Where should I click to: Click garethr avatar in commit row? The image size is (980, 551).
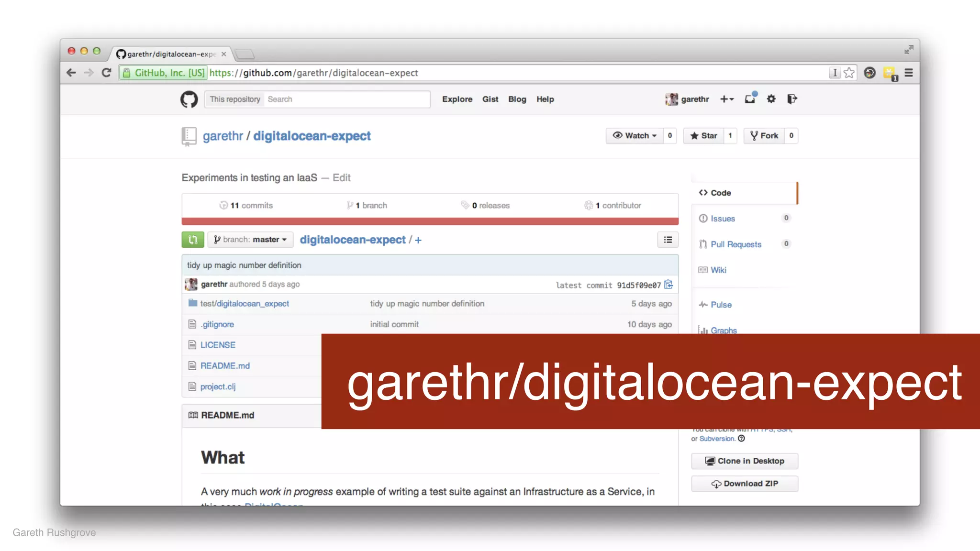(x=191, y=284)
